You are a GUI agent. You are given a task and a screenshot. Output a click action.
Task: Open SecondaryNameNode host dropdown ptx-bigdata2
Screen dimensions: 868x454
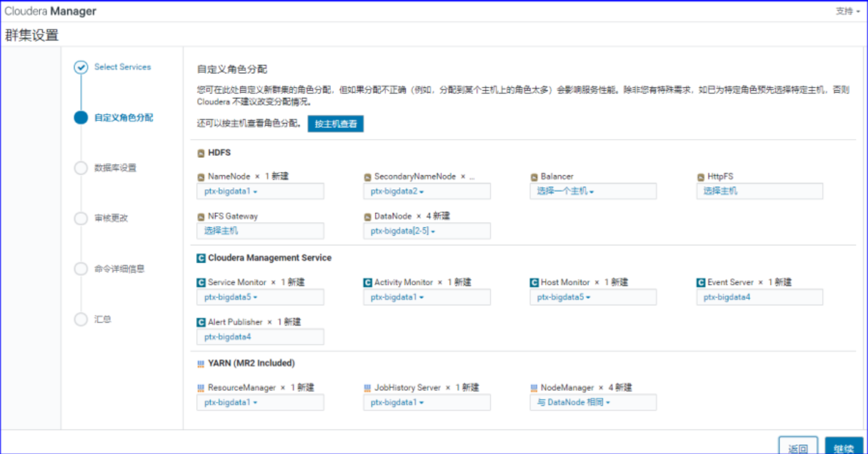pos(427,191)
